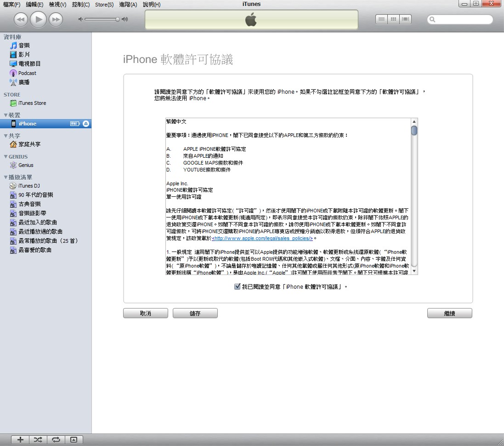Add a new playlist with plus button
This screenshot has height=446, width=504.
(x=20, y=440)
